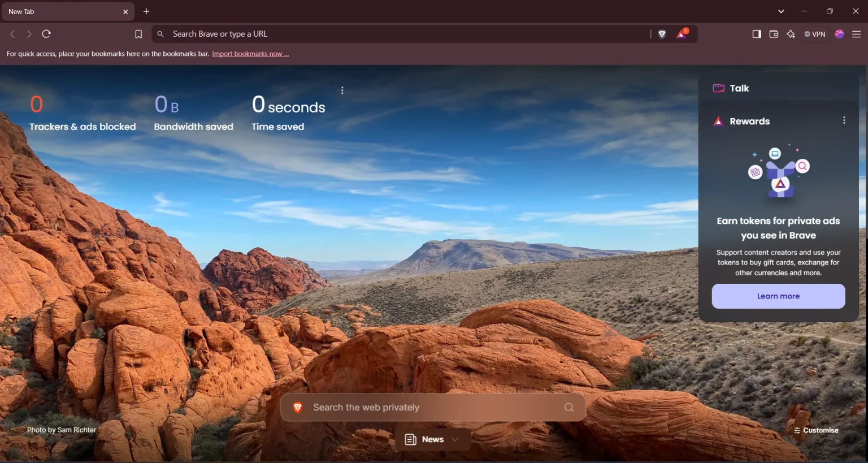Screen dimensions: 868x463
Task: Go back using the back arrow
Action: [x=12, y=34]
